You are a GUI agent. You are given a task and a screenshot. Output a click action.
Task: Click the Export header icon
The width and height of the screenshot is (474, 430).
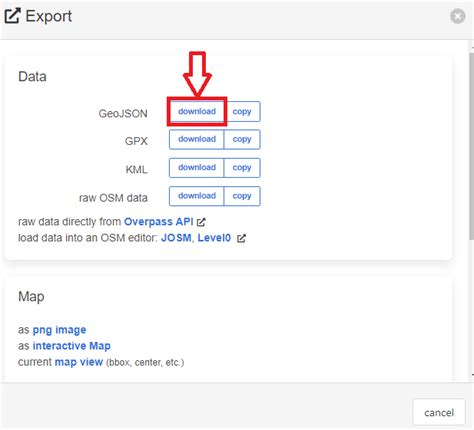(13, 16)
